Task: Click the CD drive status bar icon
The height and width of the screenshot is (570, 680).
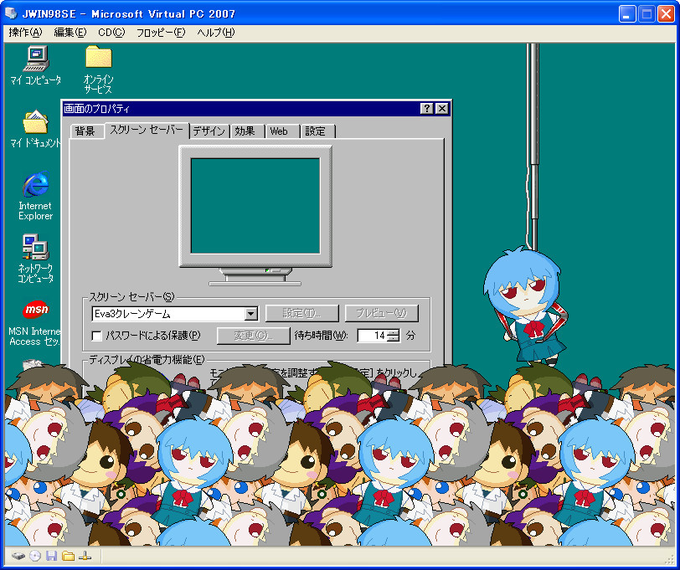Action: click(x=35, y=556)
